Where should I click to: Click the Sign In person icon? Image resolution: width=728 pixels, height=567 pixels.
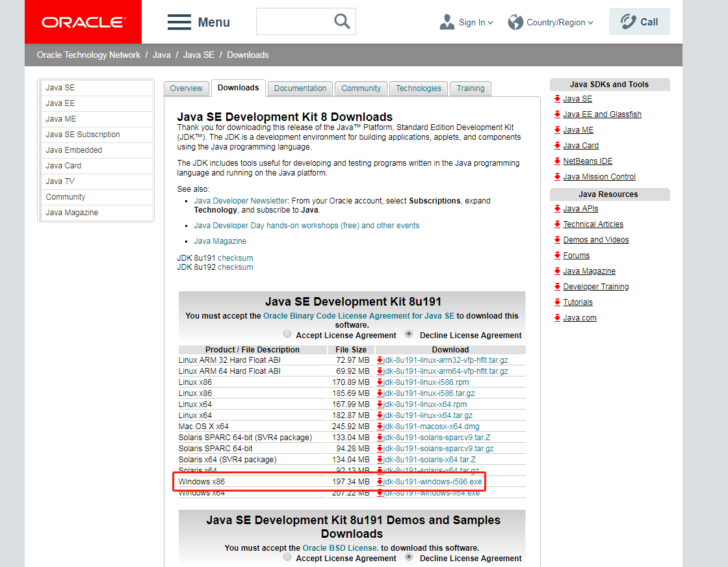[x=447, y=22]
